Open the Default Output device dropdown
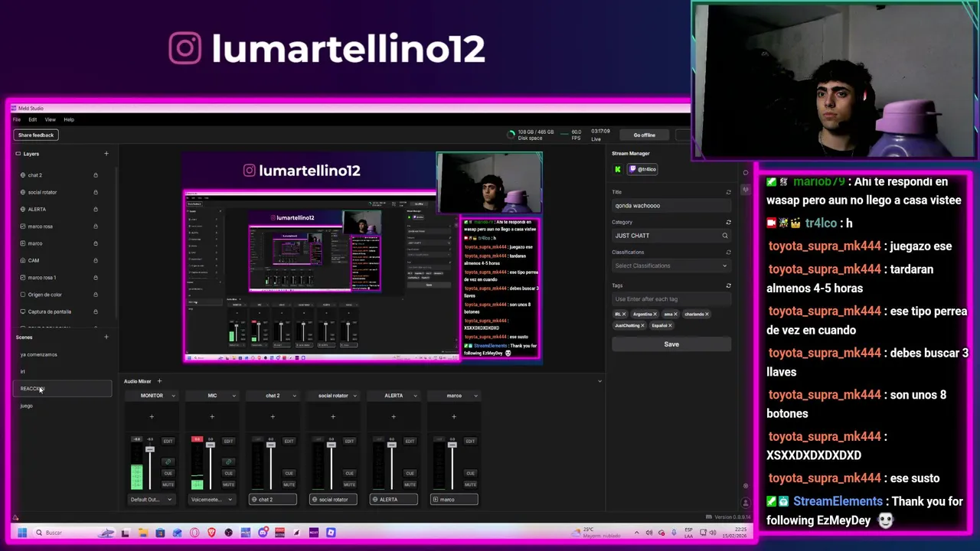The height and width of the screenshot is (551, 980). click(152, 500)
